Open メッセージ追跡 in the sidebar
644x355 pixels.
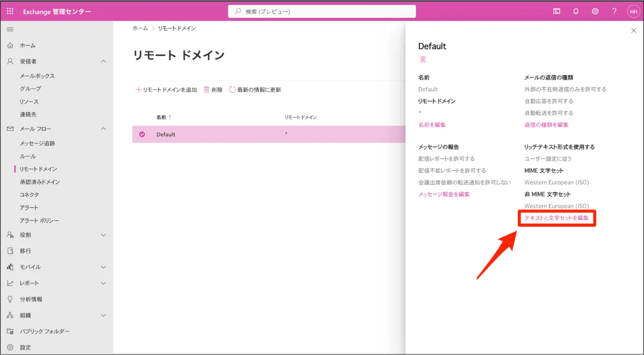(37, 143)
